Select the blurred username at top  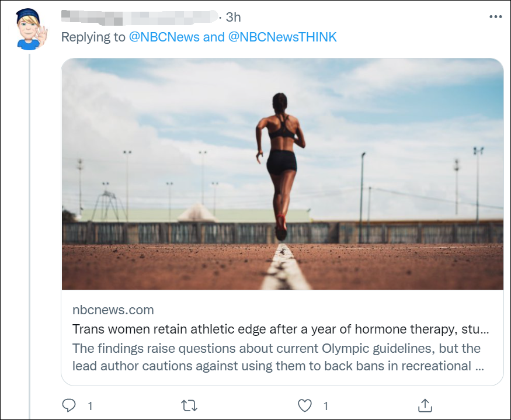coord(139,17)
